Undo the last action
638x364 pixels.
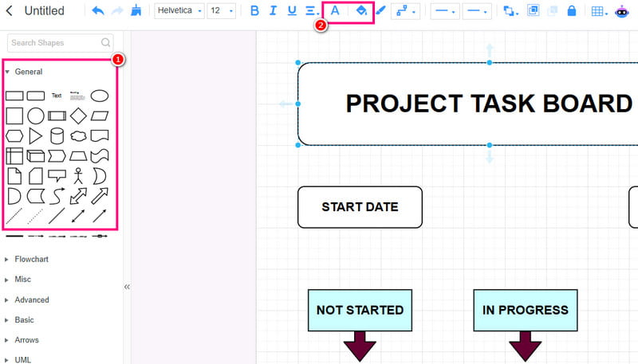[97, 10]
